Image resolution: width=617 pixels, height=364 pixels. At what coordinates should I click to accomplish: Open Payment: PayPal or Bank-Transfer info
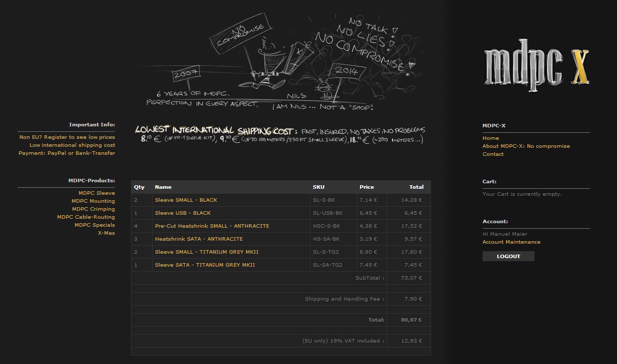click(x=66, y=153)
